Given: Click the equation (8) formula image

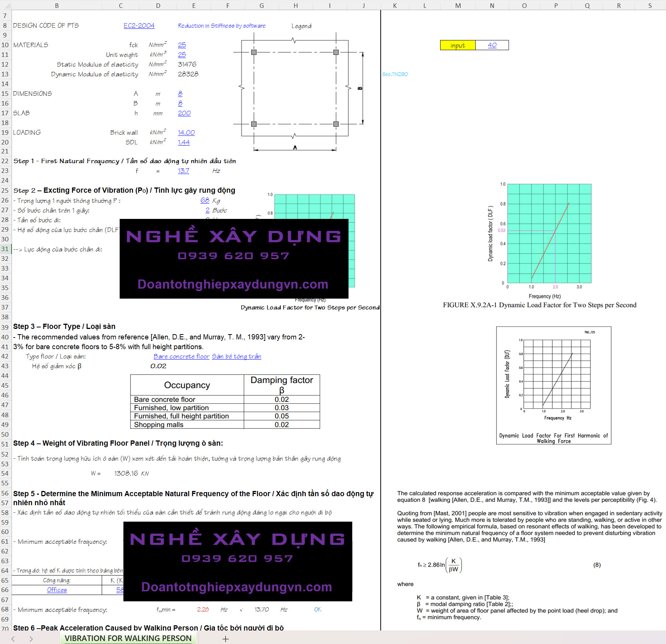Looking at the screenshot, I should [x=440, y=565].
